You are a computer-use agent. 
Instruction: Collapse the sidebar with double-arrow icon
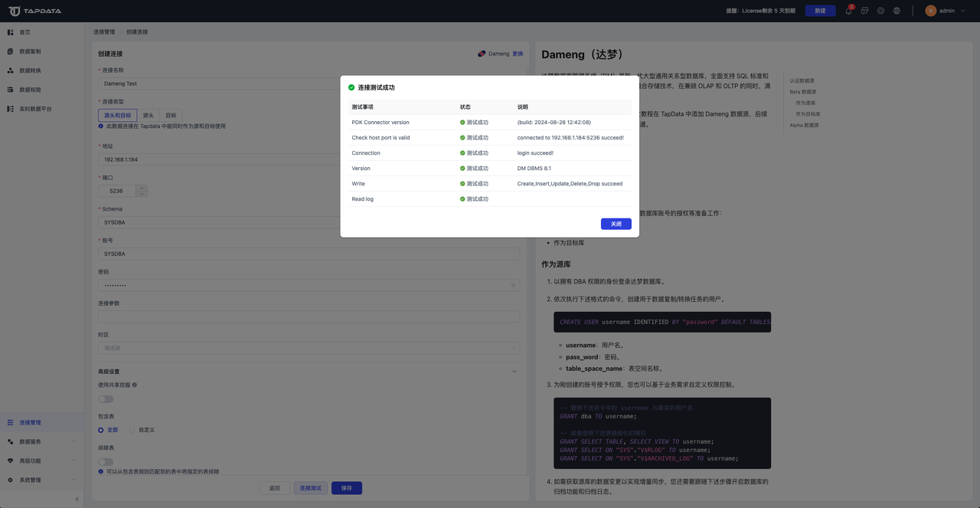pyautogui.click(x=77, y=499)
